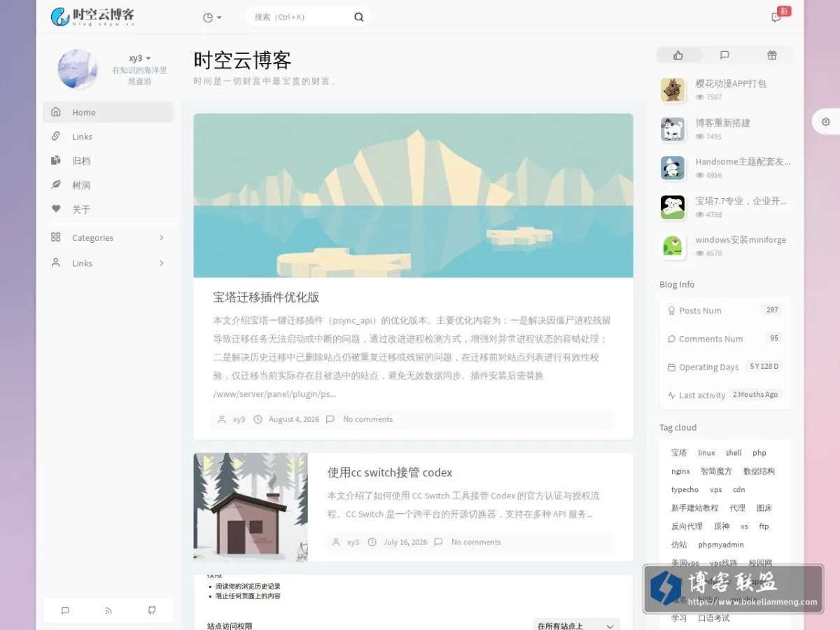
Task: Click the Last activity pulse icon
Action: pyautogui.click(x=671, y=395)
